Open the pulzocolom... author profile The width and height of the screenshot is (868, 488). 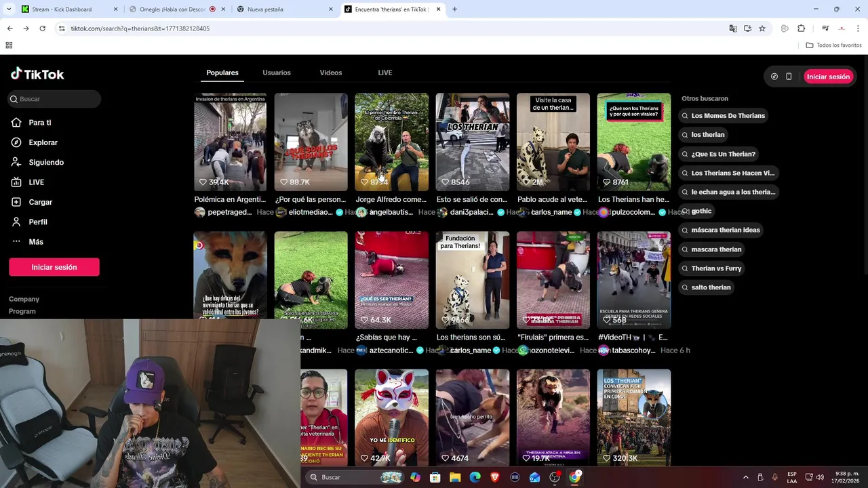point(633,212)
